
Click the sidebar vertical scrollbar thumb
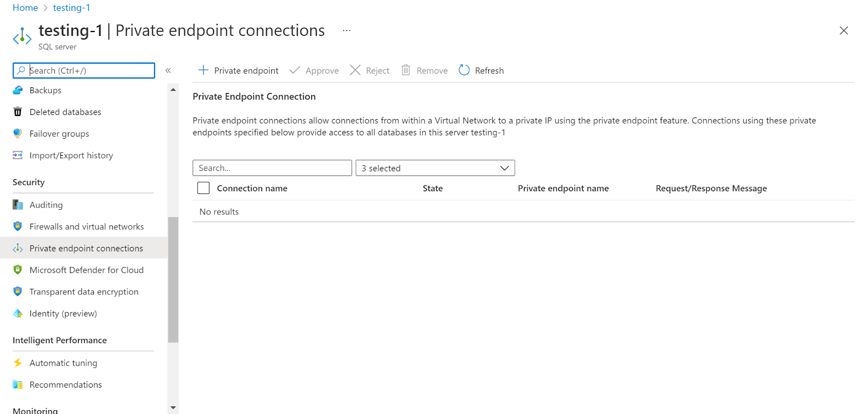pyautogui.click(x=173, y=280)
